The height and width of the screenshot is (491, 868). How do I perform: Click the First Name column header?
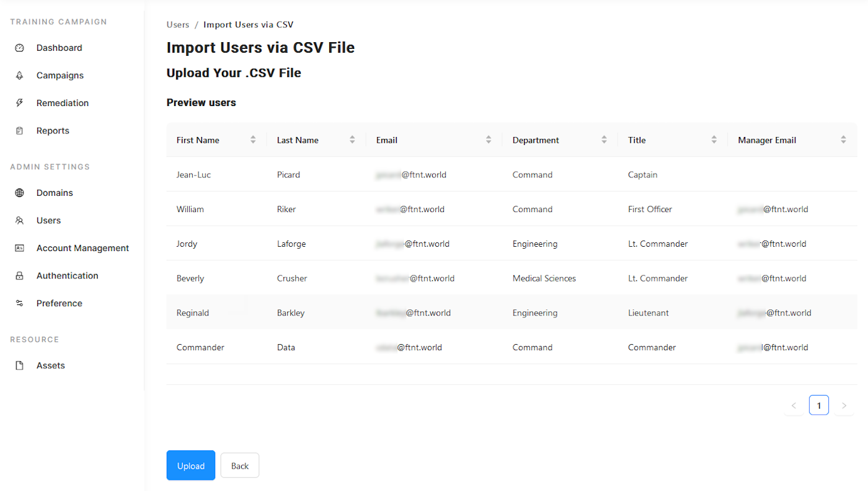click(216, 140)
